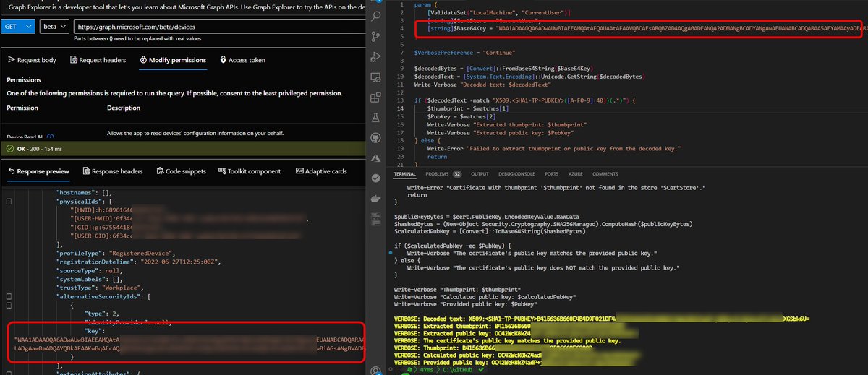Open the COMMENTS panel tab
The image size is (868, 375).
pos(605,174)
